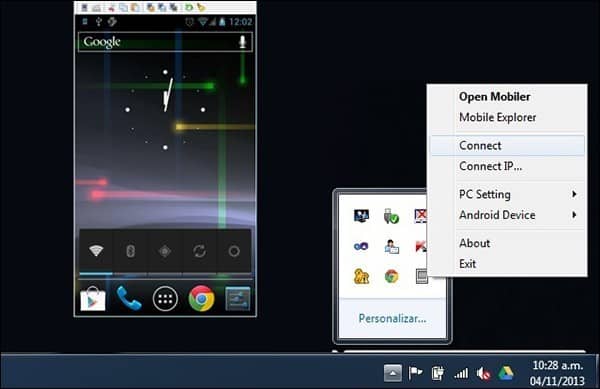Tap the blue Phone dialer icon
The height and width of the screenshot is (389, 600).
coord(129,298)
